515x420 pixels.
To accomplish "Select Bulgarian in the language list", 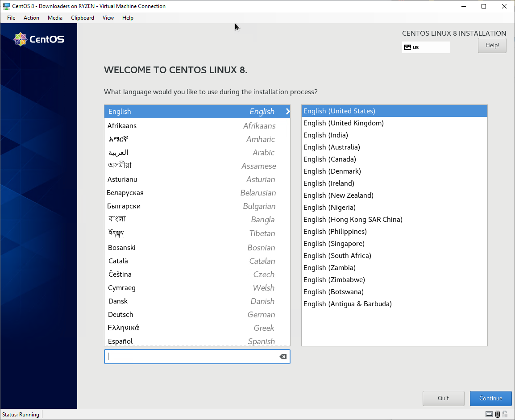I will 197,206.
